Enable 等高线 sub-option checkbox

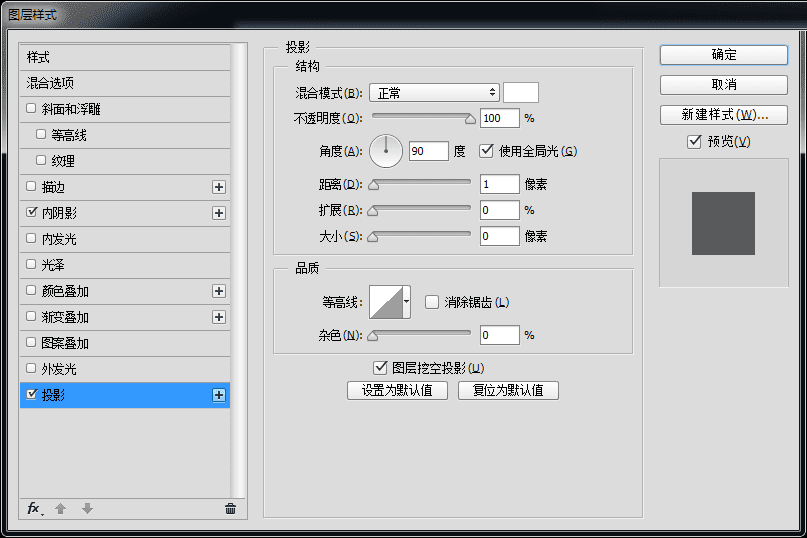41,134
